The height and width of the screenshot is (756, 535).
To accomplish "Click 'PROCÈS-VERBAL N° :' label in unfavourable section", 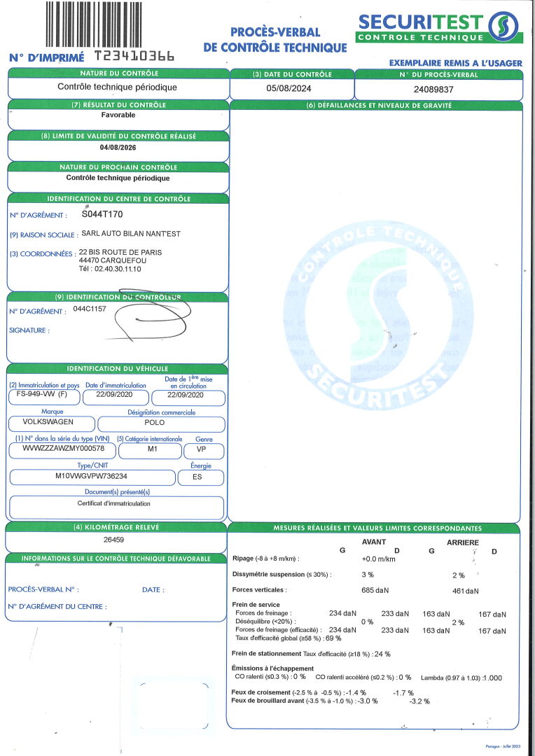I will point(43,589).
